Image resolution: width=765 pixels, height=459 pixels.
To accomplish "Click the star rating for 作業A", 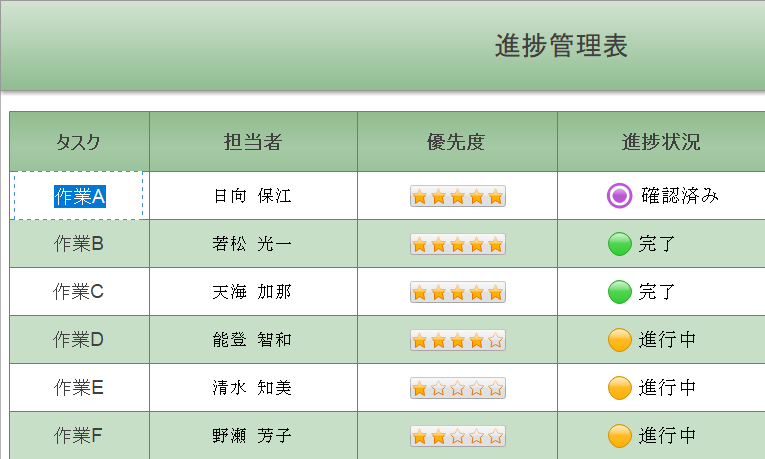I will (x=457, y=196).
